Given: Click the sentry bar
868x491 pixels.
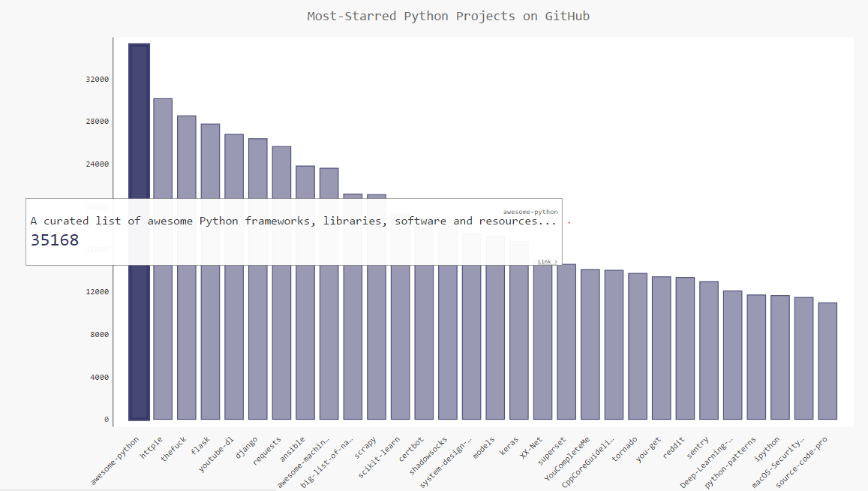Looking at the screenshot, I should click(x=709, y=351).
